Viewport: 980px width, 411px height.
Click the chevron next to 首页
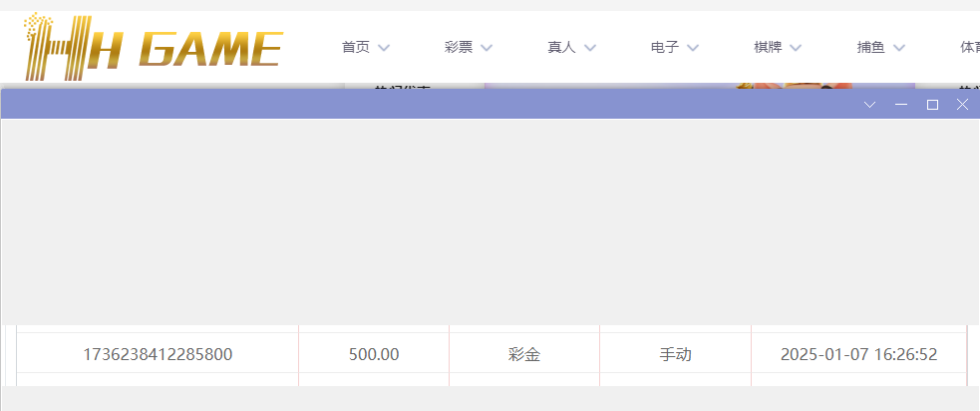(384, 48)
